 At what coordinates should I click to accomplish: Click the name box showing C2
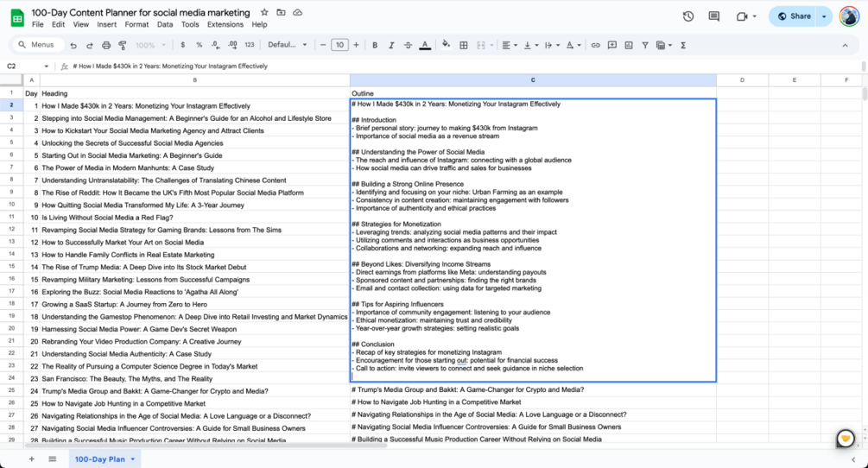[x=27, y=66]
